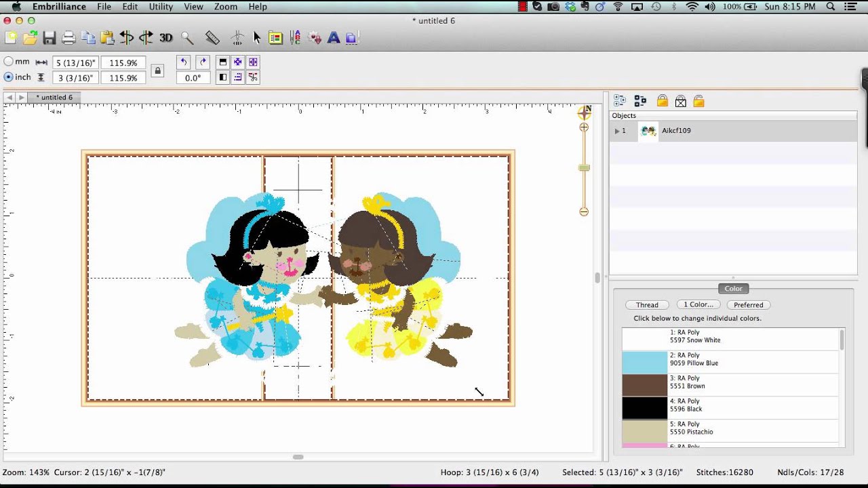Open the Zoom menu

[226, 6]
